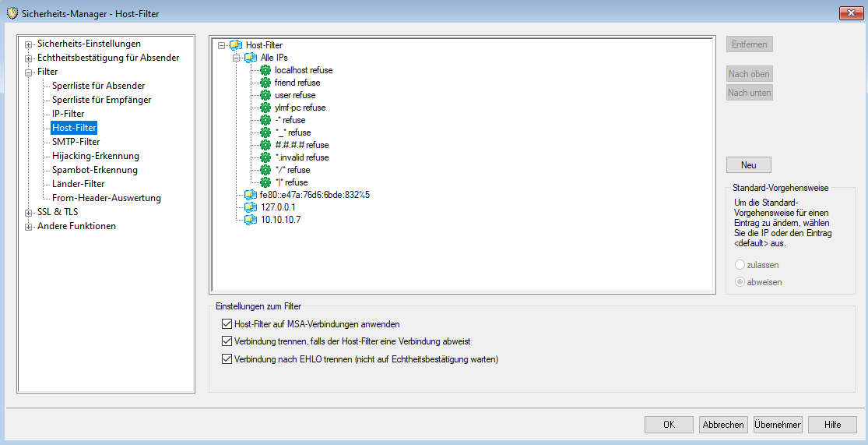
Task: Click the gear icon of '*.invalid refuse'
Action: 265,157
